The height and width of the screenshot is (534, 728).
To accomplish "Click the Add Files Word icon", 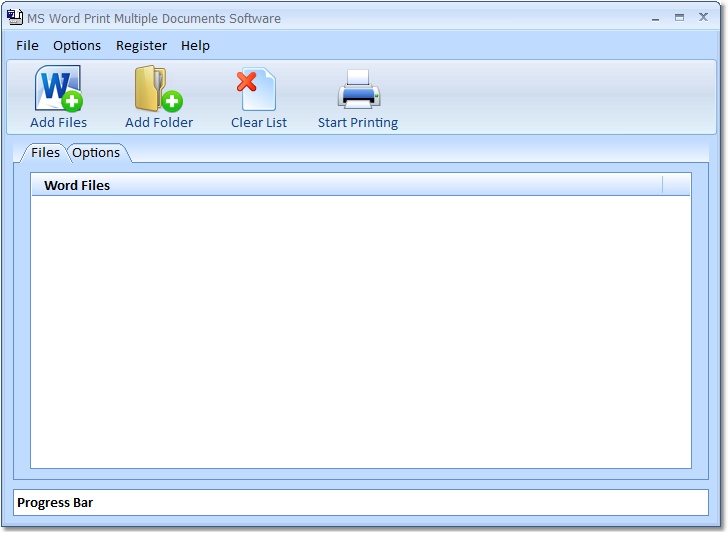I will click(x=58, y=89).
